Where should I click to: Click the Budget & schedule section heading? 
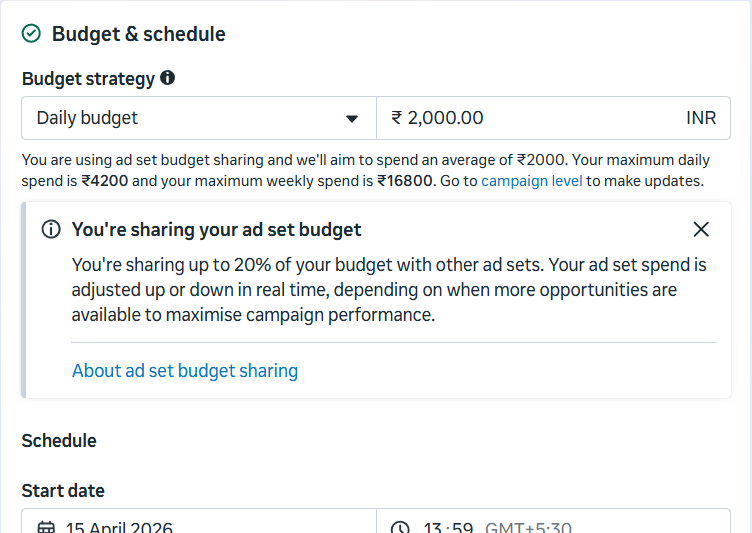pyautogui.click(x=139, y=34)
